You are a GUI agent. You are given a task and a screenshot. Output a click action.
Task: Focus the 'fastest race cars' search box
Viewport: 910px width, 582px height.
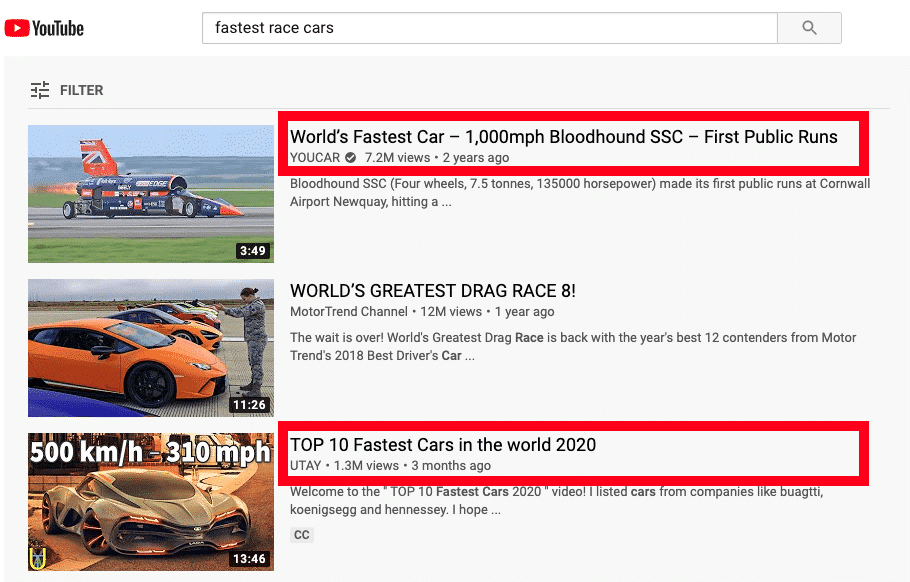click(x=490, y=28)
